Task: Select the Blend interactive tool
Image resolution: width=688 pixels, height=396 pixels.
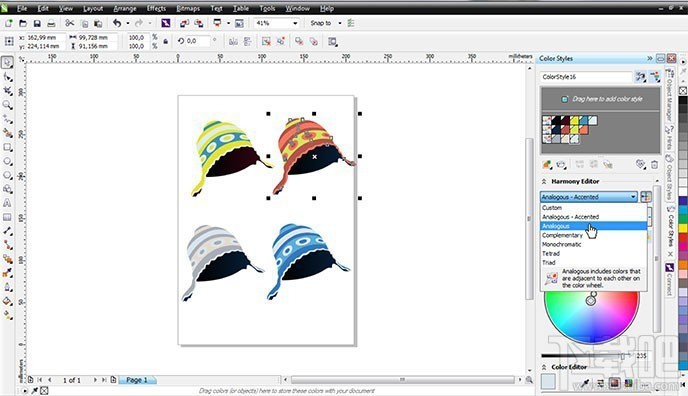Action: (x=7, y=259)
